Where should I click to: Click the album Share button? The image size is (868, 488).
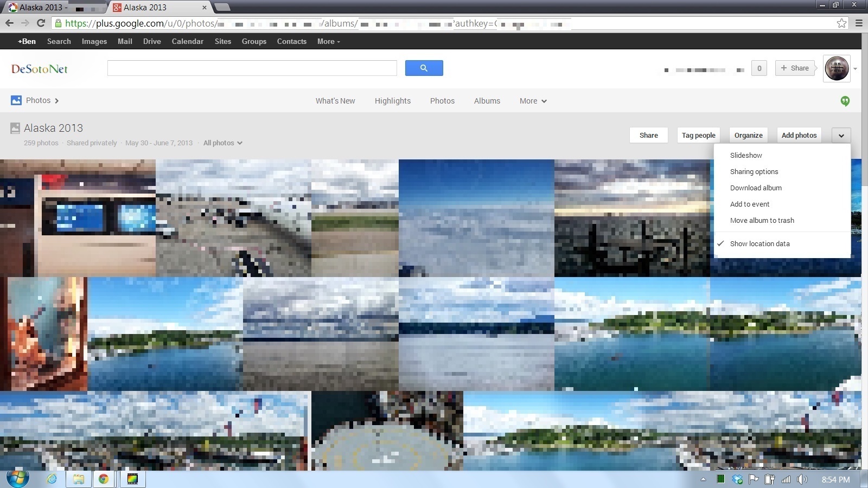tap(648, 136)
